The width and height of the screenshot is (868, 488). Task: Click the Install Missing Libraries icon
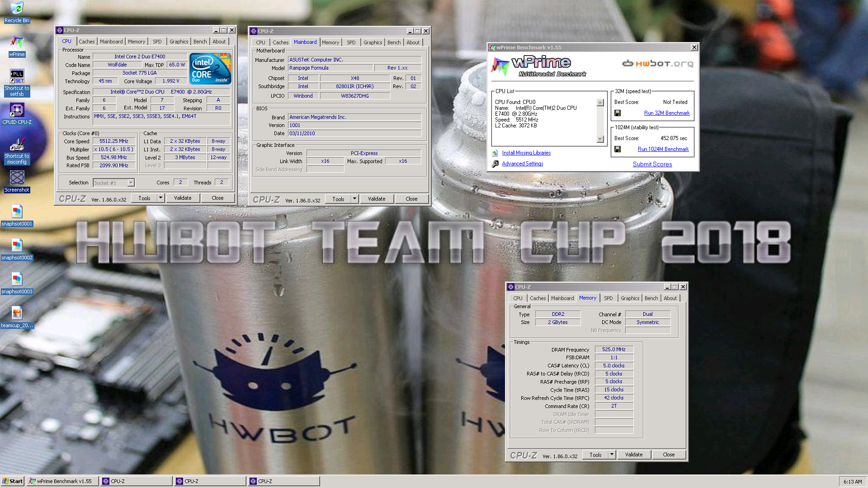[x=495, y=153]
